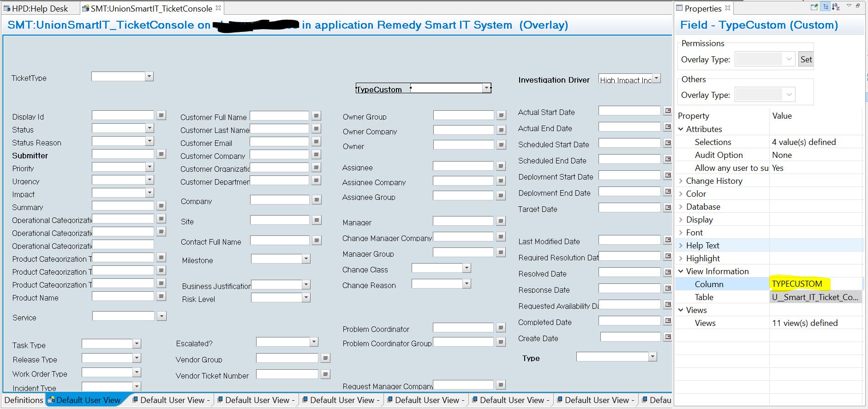Open the Properties view menu triangle
This screenshot has height=409, width=868.
pyautogui.click(x=849, y=6)
